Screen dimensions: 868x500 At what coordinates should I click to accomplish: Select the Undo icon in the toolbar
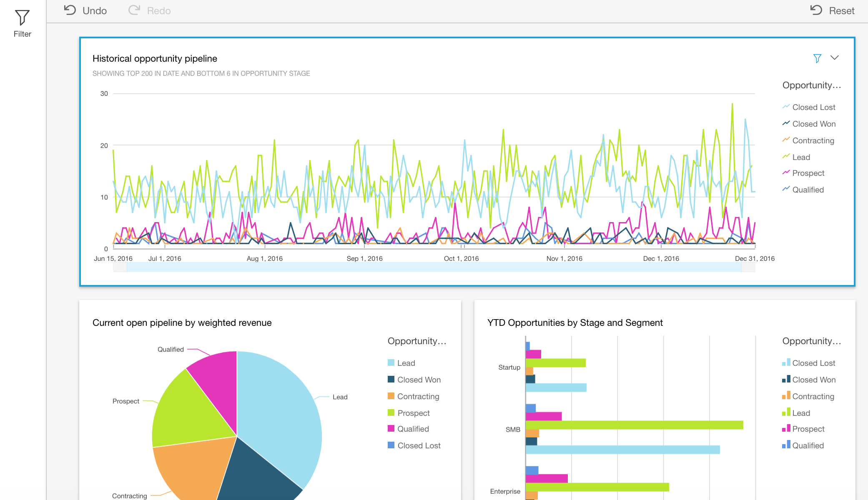(70, 10)
